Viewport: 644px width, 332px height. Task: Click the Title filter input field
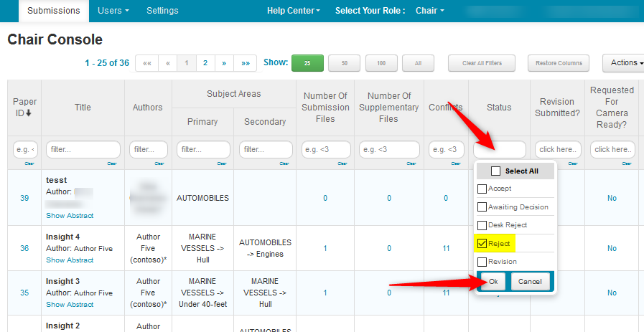tap(83, 149)
